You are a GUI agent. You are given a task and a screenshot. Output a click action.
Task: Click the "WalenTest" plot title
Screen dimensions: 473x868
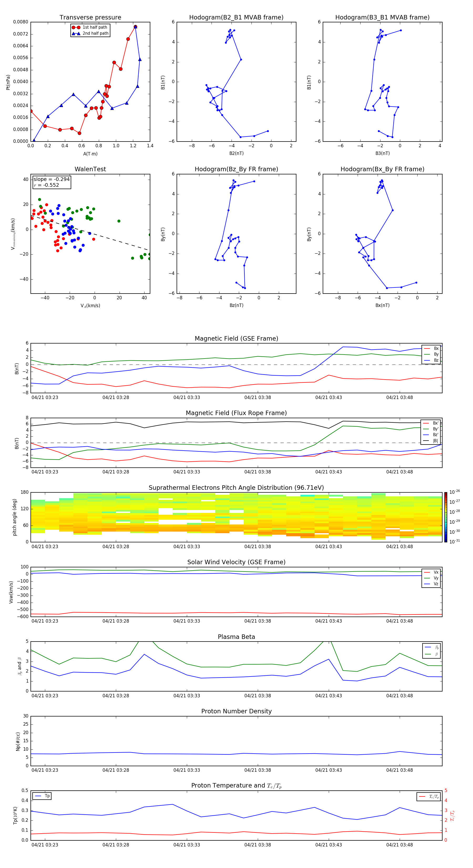[90, 169]
